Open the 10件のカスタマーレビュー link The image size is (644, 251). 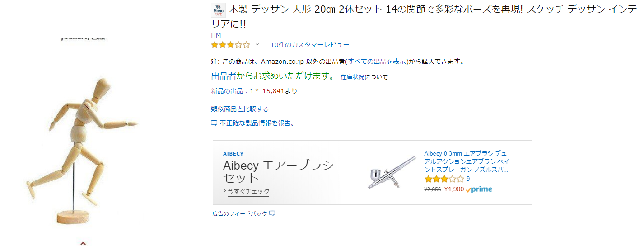point(309,45)
